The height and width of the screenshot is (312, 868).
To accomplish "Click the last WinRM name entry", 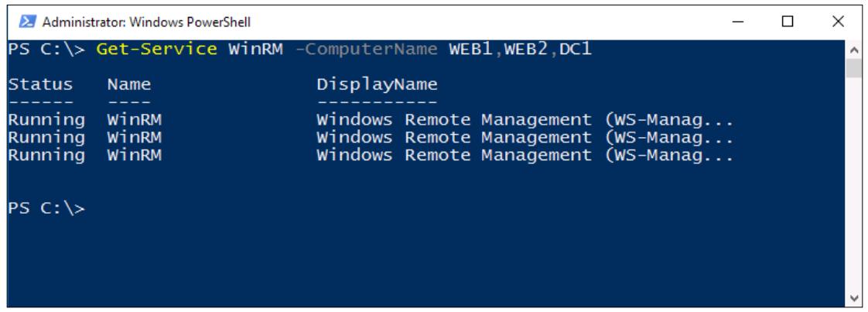I will pos(135,156).
